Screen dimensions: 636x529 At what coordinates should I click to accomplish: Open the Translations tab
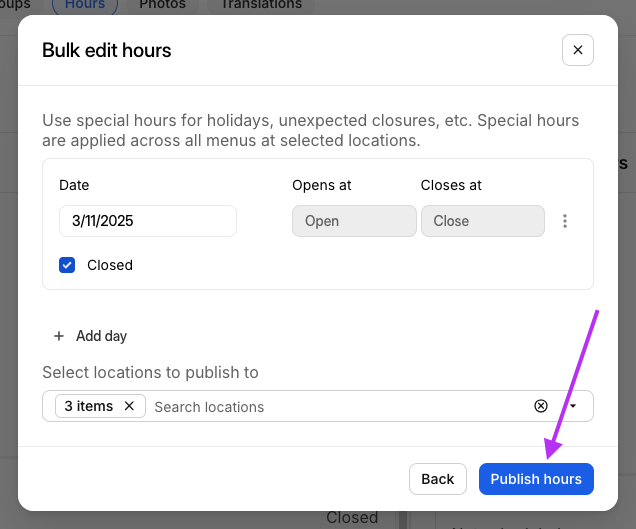coord(261,5)
